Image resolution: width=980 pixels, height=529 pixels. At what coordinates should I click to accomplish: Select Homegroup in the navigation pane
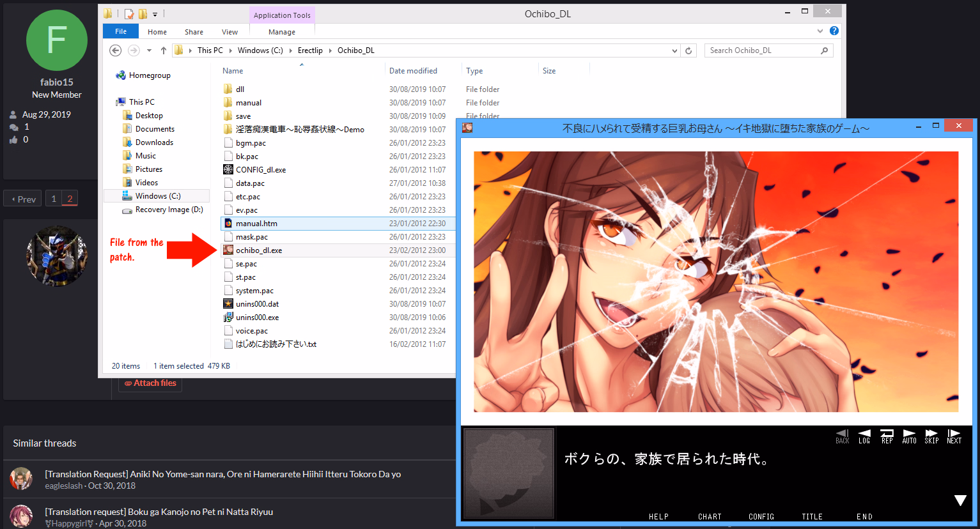pyautogui.click(x=143, y=75)
